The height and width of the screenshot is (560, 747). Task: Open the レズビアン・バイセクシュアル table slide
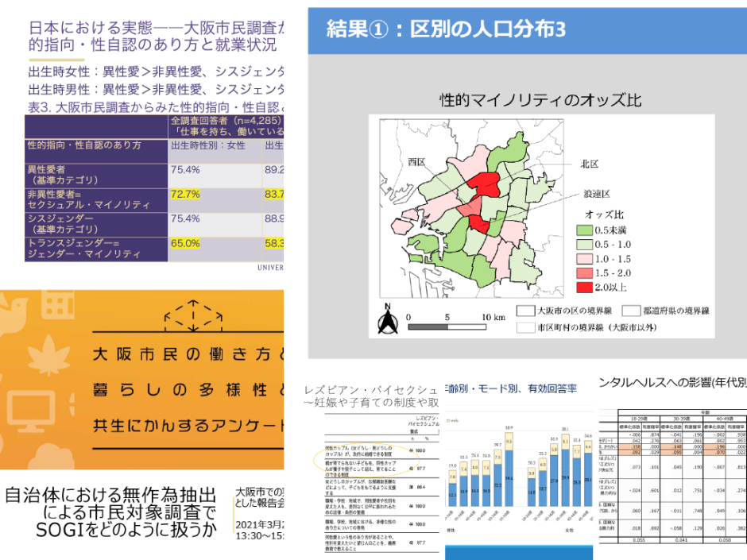tap(371, 469)
